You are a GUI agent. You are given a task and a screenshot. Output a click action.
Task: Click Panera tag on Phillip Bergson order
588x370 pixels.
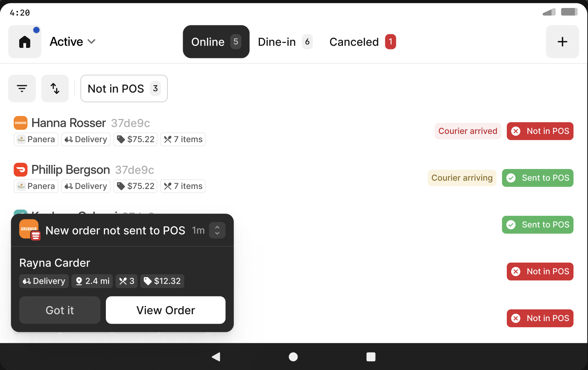(36, 186)
